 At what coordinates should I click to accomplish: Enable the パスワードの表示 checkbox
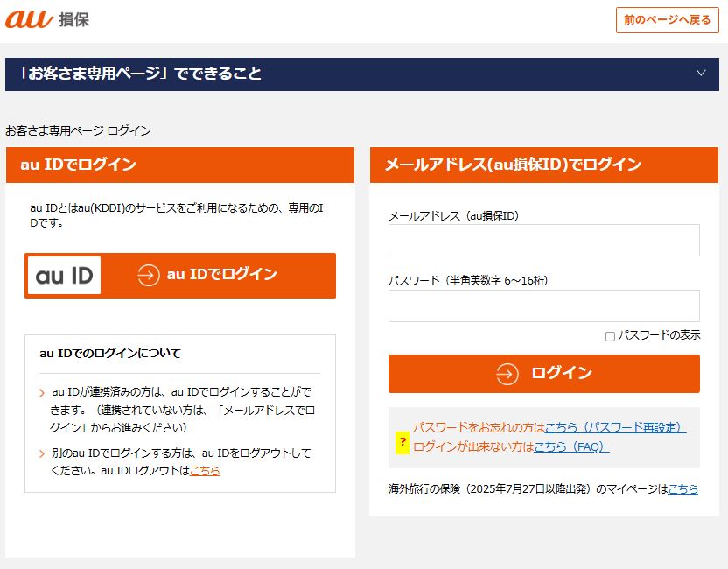coord(610,336)
